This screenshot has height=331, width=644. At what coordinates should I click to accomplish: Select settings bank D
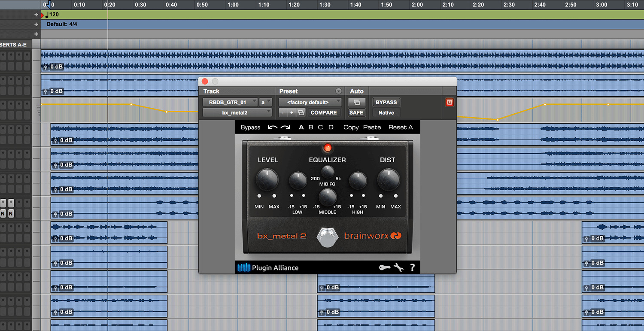click(331, 127)
